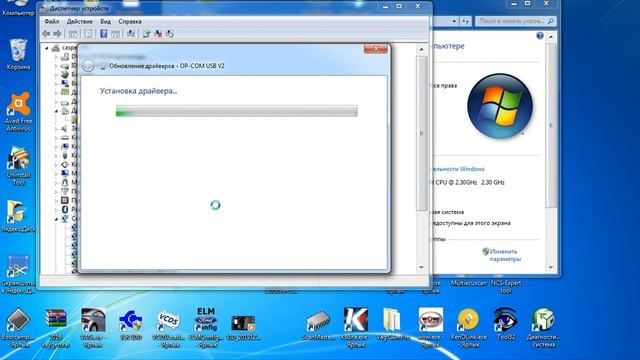Open the K-logo exe shortcut icon
The image size is (640, 360).
pos(356,328)
